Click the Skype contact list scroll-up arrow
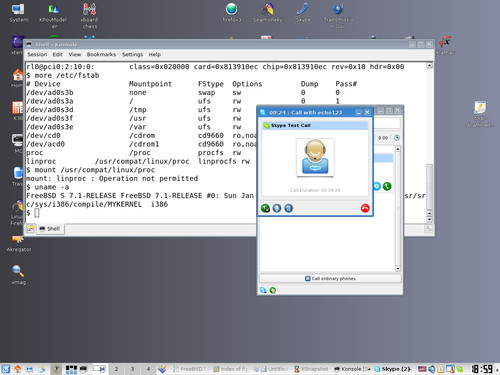The height and width of the screenshot is (375, 500). click(397, 149)
